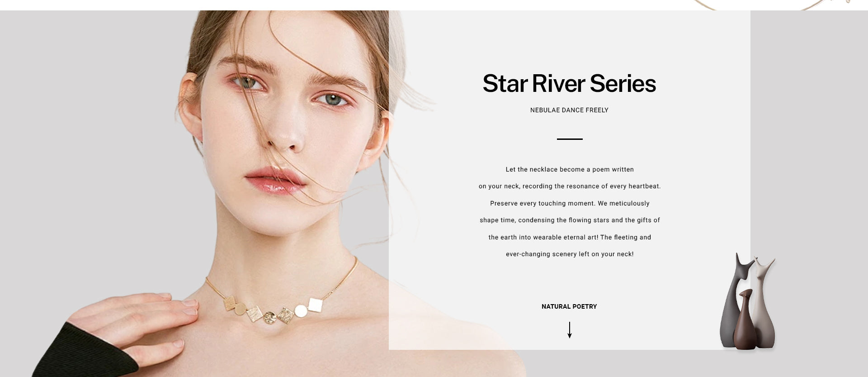Click the line mentioning "resonance of every heartbeat"
This screenshot has width=868, height=377.
pos(570,186)
